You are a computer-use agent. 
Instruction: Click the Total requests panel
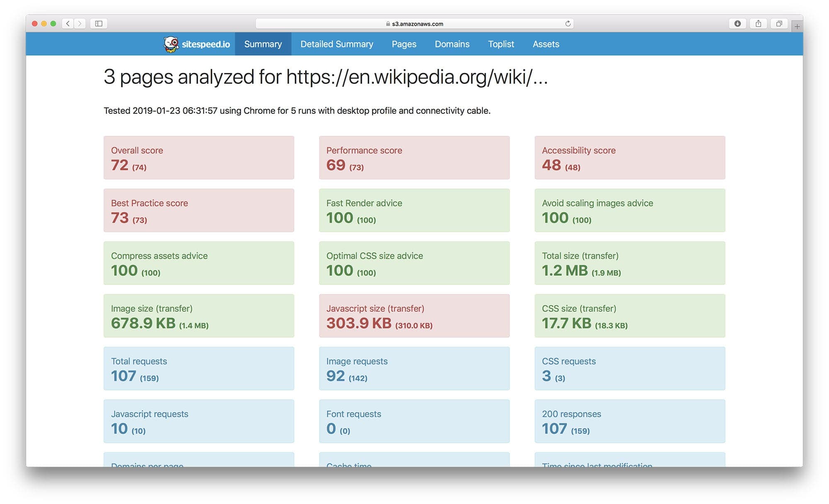coord(199,369)
